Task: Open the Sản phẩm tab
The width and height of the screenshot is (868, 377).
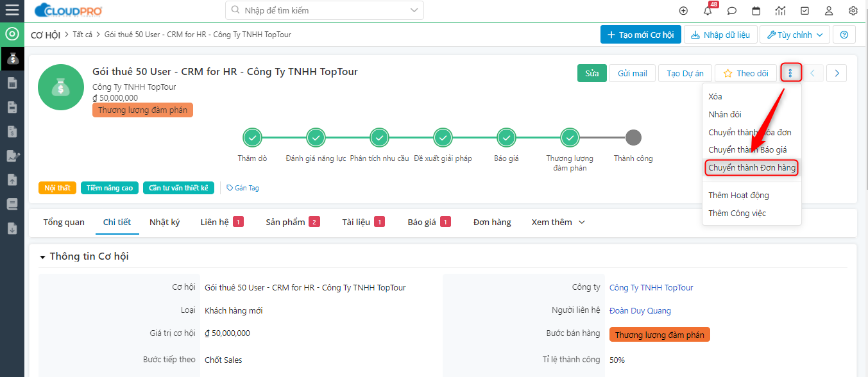Action: click(293, 222)
